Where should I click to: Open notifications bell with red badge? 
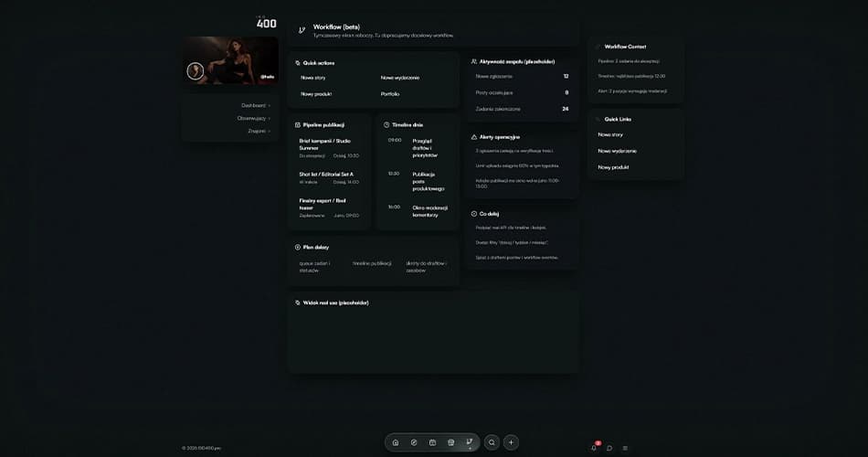[594, 447]
